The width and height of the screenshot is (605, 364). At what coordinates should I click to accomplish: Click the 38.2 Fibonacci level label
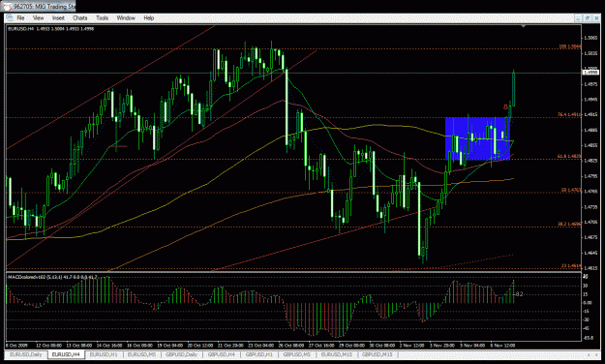(x=569, y=224)
